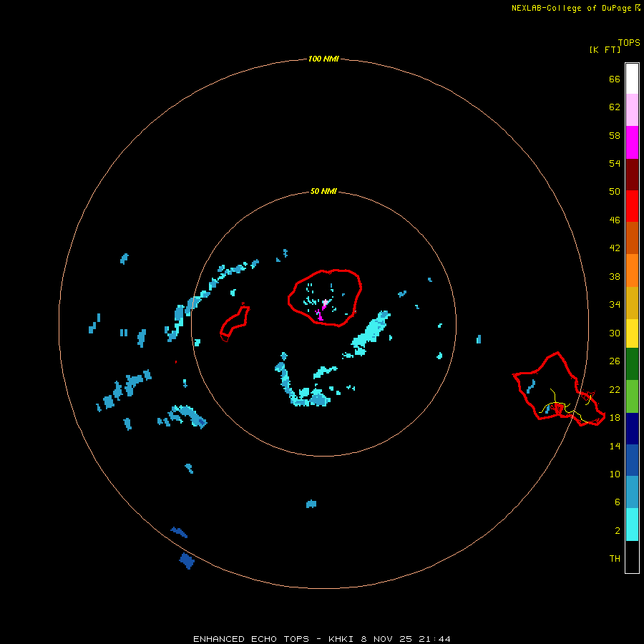Click the legend value 62
644x644 pixels.
(615, 107)
